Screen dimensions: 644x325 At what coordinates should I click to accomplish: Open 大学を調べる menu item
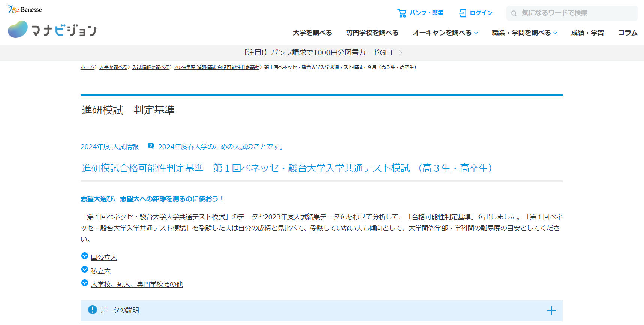point(312,33)
